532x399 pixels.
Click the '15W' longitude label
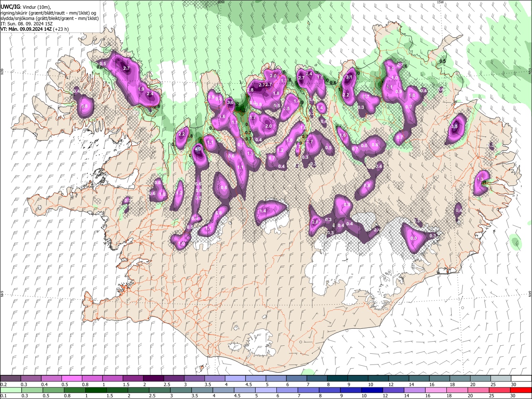tap(441, 2)
